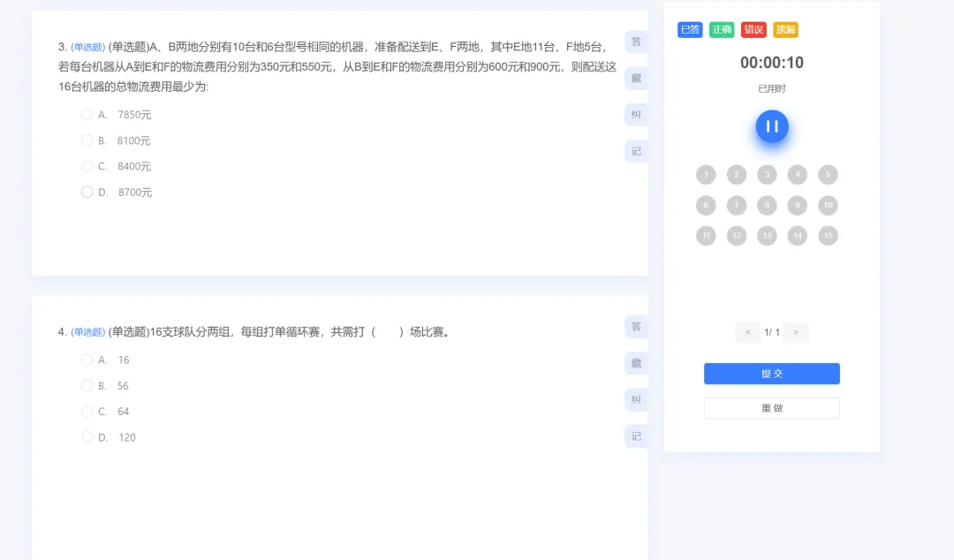Click the 1/ 1 page indicator
The image size is (954, 560).
click(x=771, y=332)
